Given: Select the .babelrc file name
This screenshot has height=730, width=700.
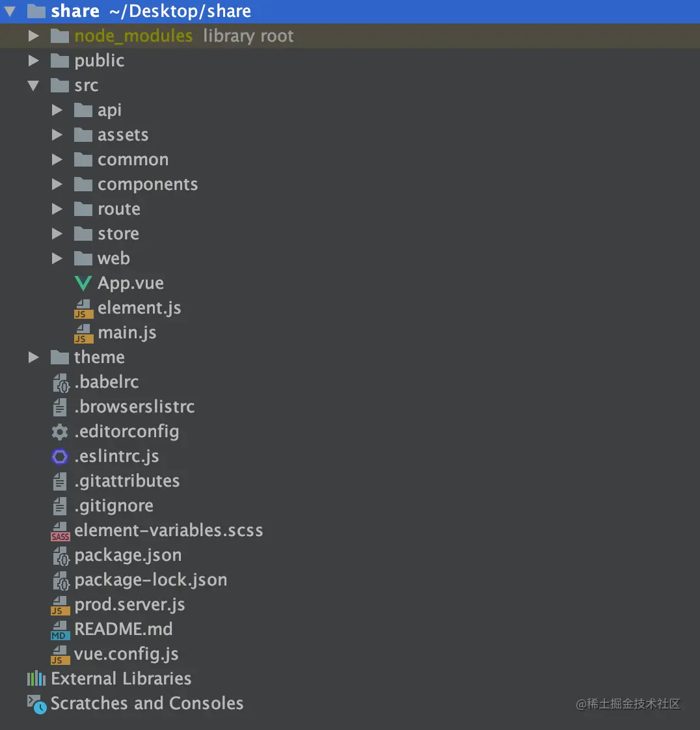Looking at the screenshot, I should (x=107, y=382).
